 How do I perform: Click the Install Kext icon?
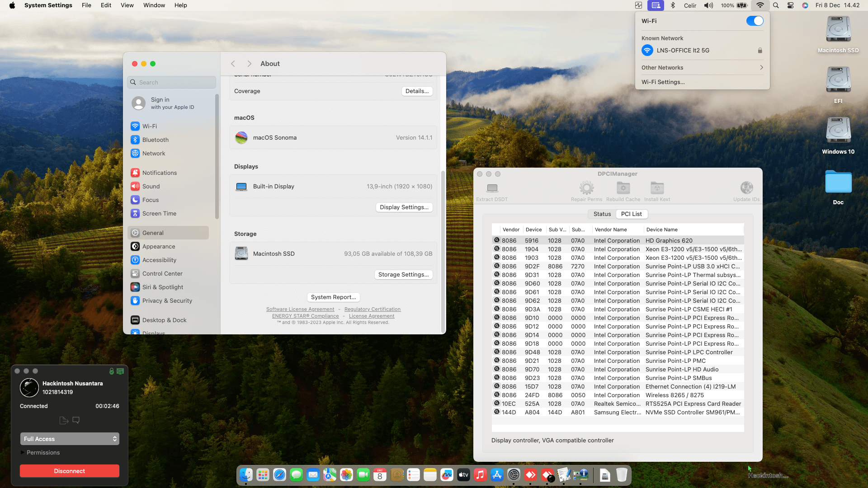coord(657,188)
